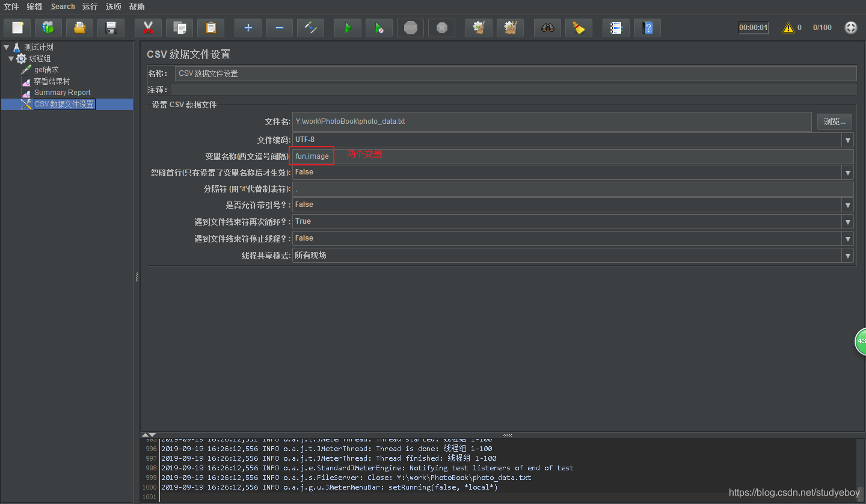Click log line 999 FileServer Close entry
Viewport: 866px width, 504px height.
pos(346,478)
